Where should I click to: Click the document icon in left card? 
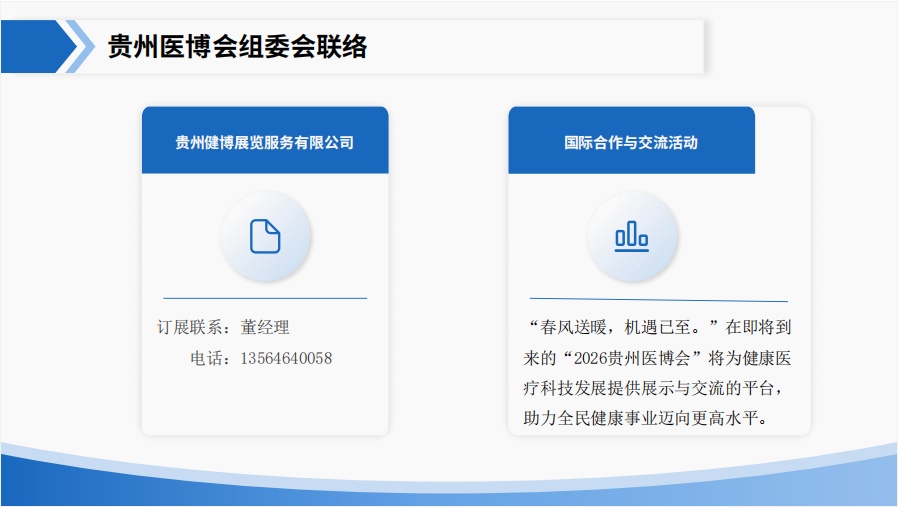pyautogui.click(x=265, y=236)
